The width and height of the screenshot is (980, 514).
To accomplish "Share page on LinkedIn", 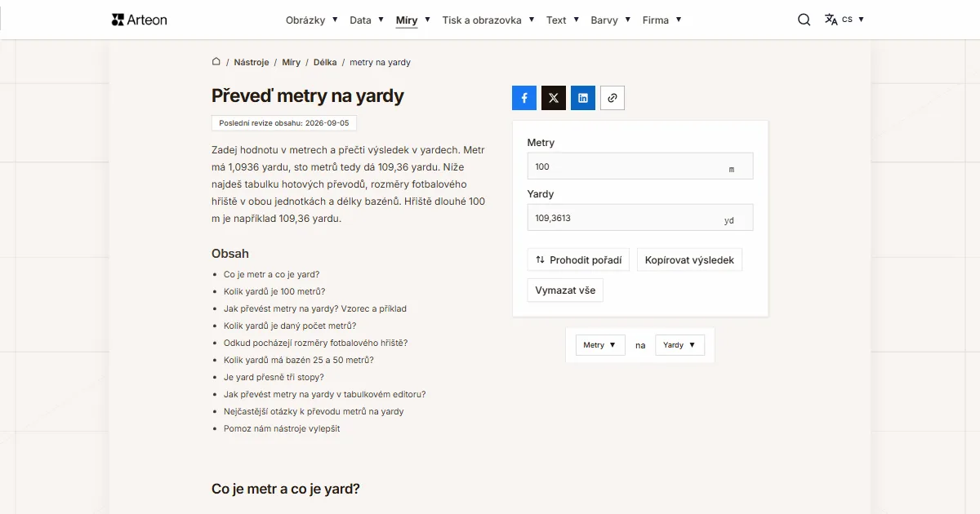I will click(x=583, y=98).
